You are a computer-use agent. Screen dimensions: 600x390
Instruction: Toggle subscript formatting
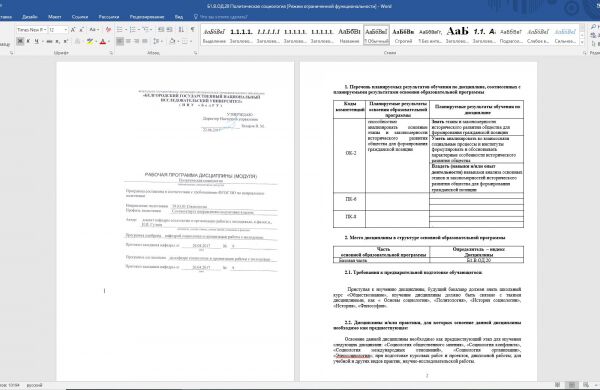(x=57, y=41)
